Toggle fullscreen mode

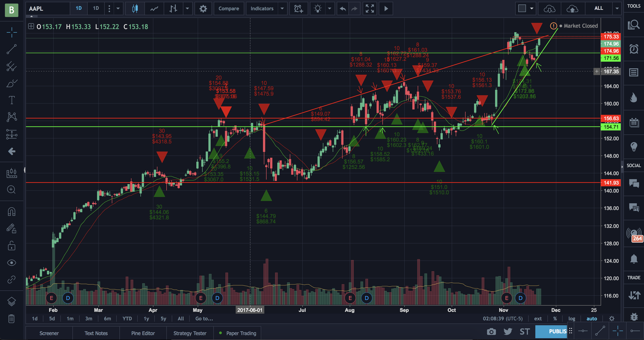[370, 9]
